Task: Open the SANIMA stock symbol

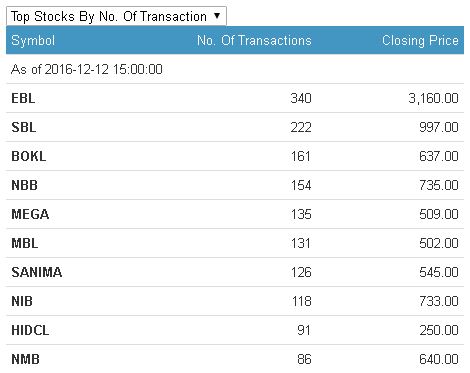Action: tap(37, 272)
